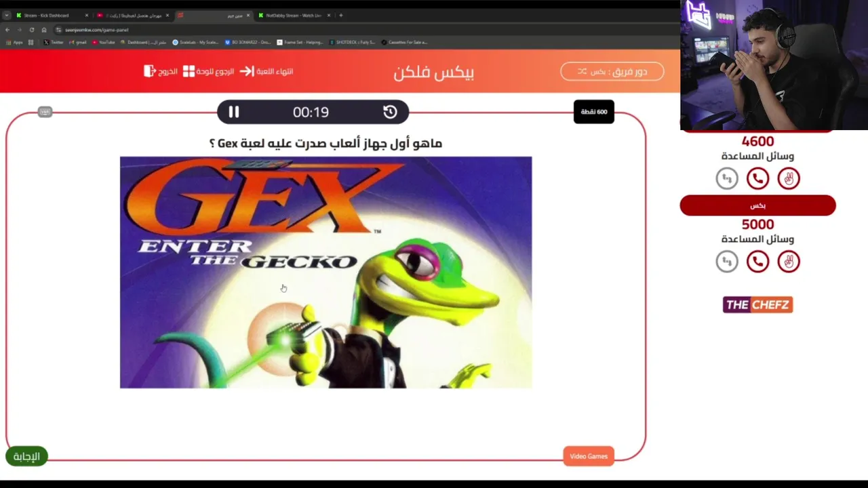Click the timer display 00:19
Viewport: 868px width, 488px height.
pos(311,113)
